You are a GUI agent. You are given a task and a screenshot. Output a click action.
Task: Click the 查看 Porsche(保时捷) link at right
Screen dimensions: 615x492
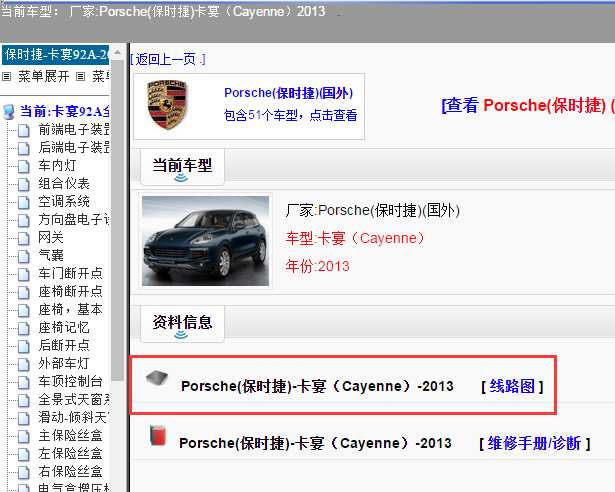pyautogui.click(x=528, y=106)
